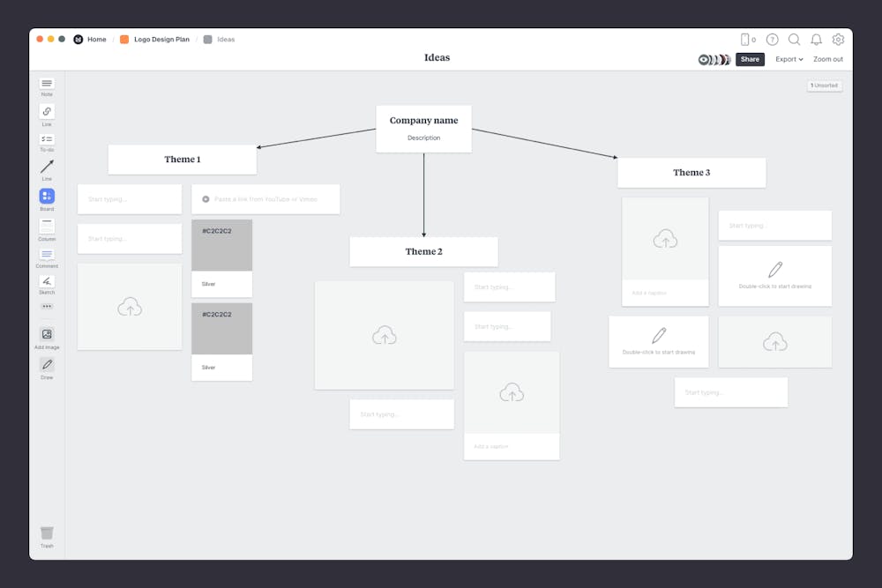
Task: Select the Sketch tool
Action: click(47, 280)
